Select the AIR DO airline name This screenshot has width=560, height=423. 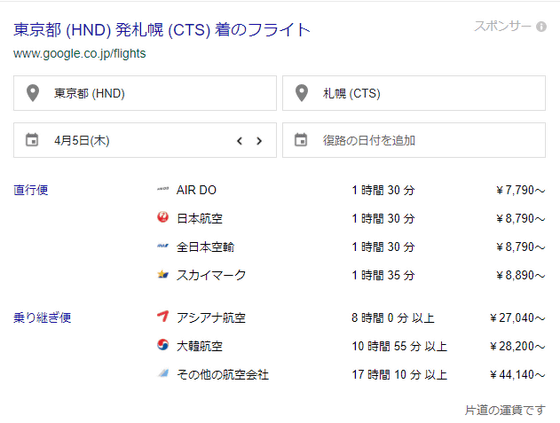pyautogui.click(x=196, y=190)
